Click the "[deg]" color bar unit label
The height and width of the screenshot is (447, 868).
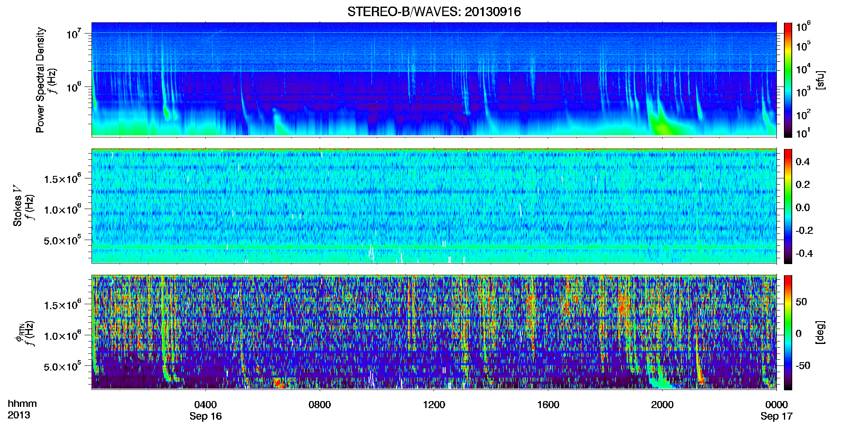(820, 332)
